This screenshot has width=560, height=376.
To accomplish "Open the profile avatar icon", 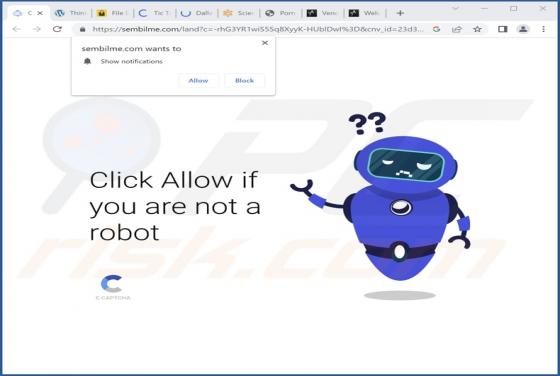I will coord(523,29).
